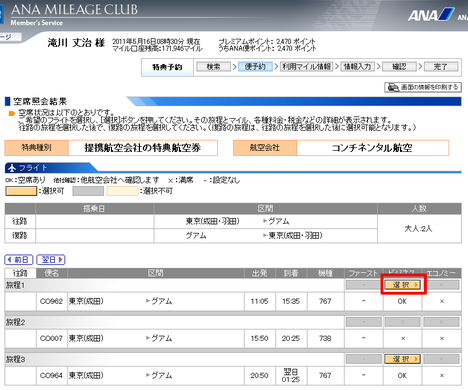The height and width of the screenshot is (390, 468).
Task: Click the 選択 button for 旅程3 business class
Action: (x=402, y=359)
